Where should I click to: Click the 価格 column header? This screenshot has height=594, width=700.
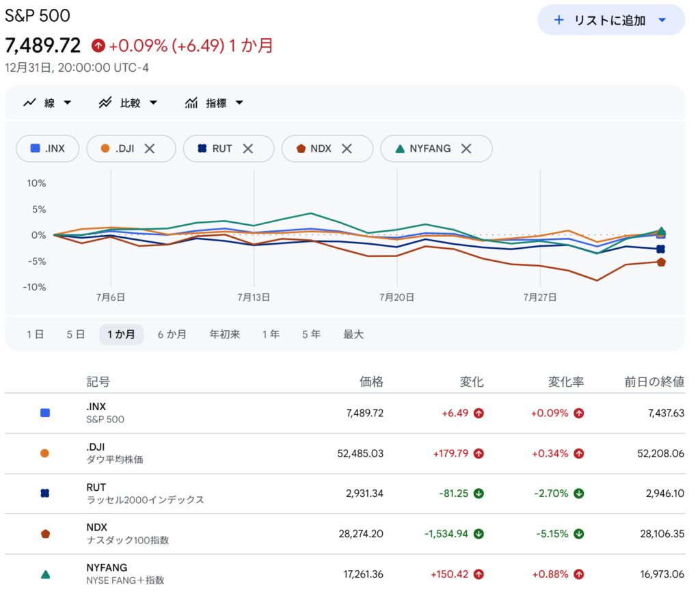[371, 381]
